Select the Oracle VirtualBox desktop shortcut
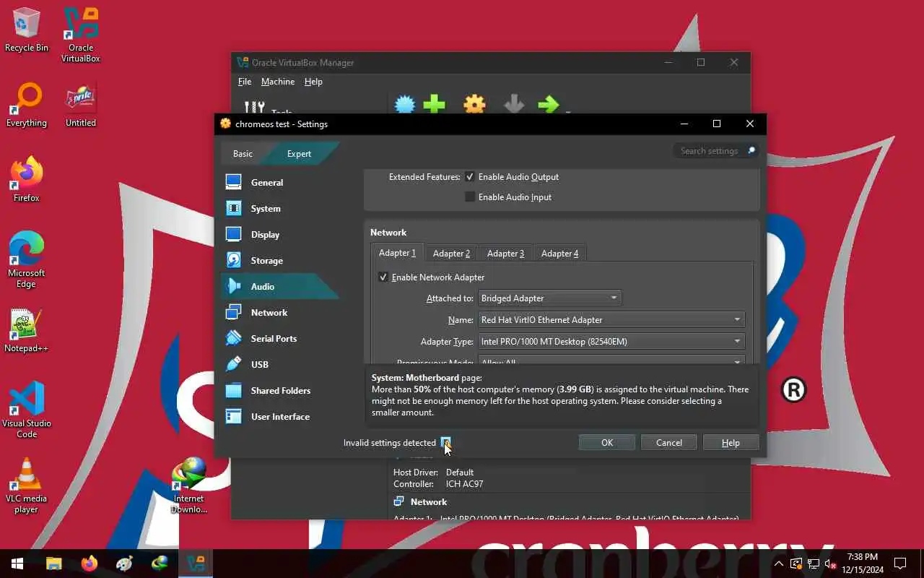The width and height of the screenshot is (924, 578). point(81,35)
